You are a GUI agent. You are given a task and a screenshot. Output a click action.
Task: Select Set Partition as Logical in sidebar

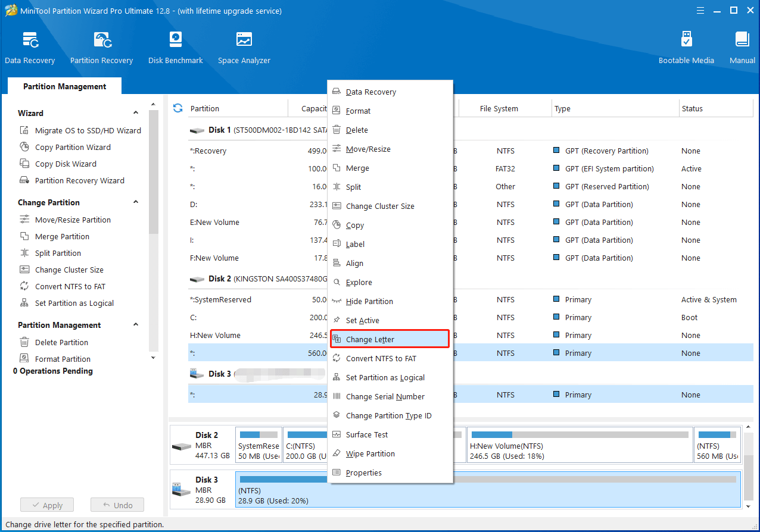click(x=67, y=303)
